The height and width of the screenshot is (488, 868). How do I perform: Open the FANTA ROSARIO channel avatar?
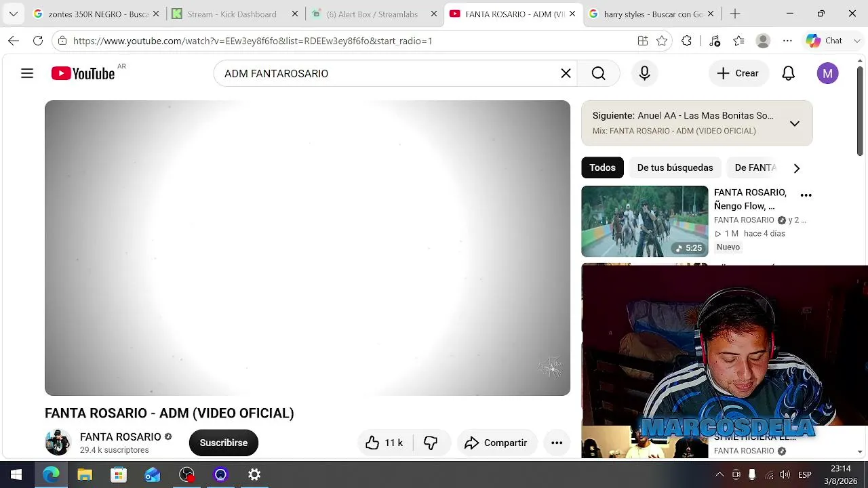[x=58, y=443]
